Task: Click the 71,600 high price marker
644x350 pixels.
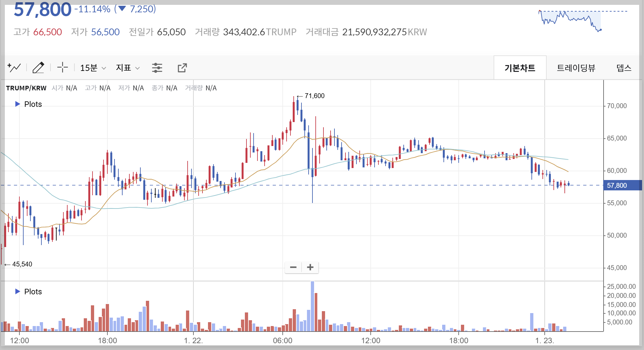Action: [314, 96]
